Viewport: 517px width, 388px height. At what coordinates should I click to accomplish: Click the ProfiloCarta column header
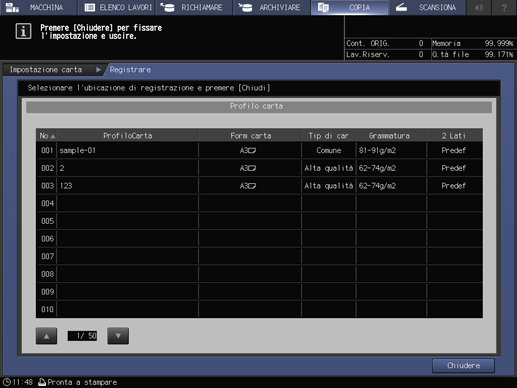coord(128,136)
